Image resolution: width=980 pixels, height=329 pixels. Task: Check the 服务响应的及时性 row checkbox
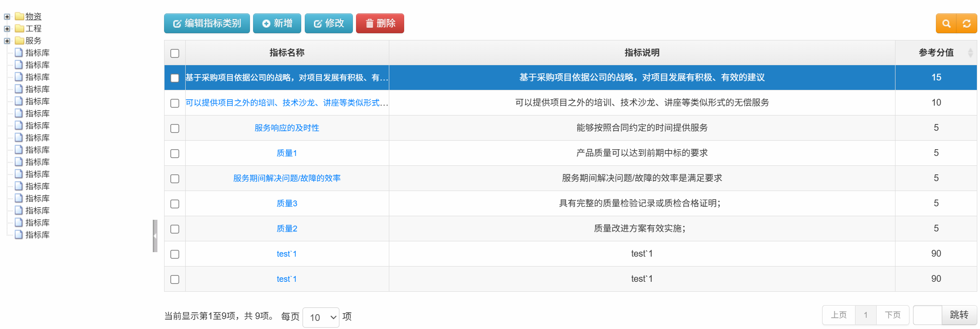[x=175, y=129]
